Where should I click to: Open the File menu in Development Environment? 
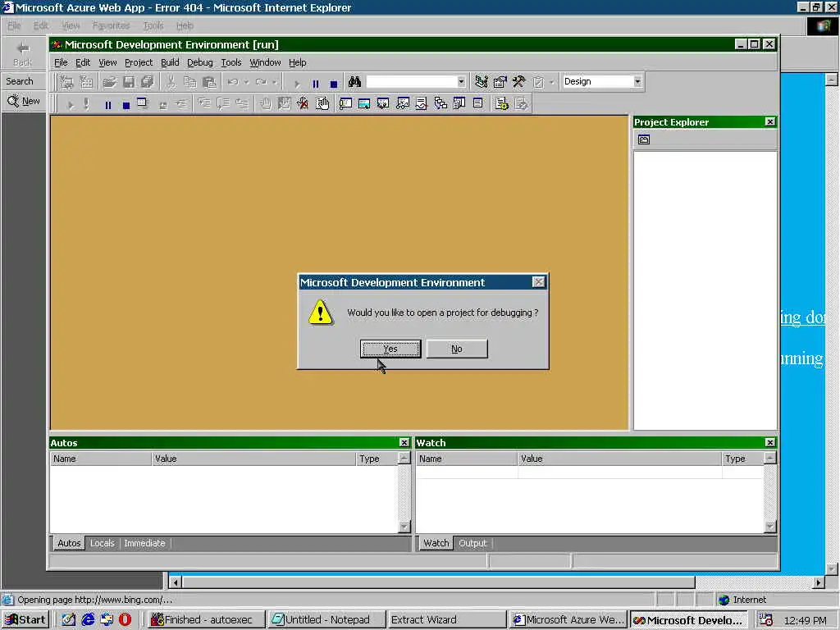coord(61,62)
